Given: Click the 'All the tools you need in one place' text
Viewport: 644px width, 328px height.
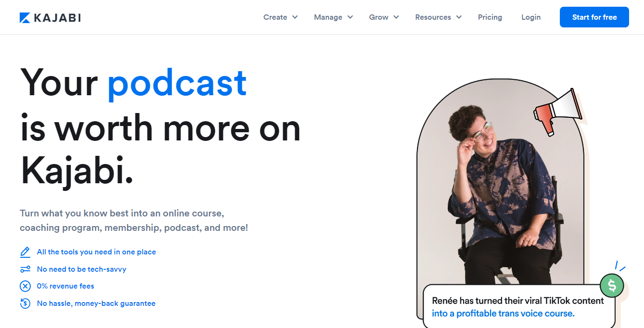Looking at the screenshot, I should (x=96, y=252).
